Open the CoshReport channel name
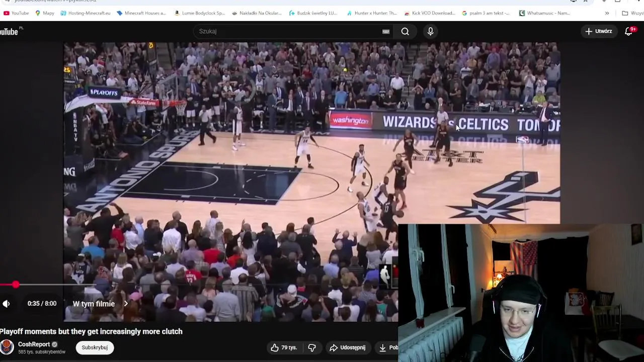Screen dimensions: 644x362 pyautogui.click(x=34, y=344)
